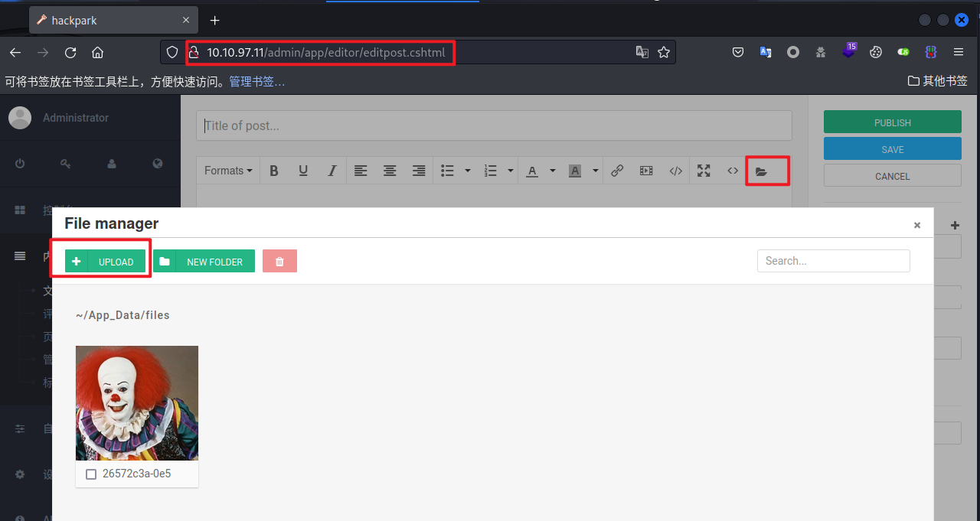Expand bullet list style dropdown arrow

(x=468, y=171)
